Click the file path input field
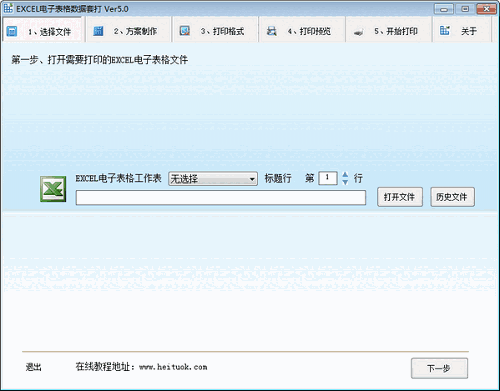500x391 pixels. (x=221, y=198)
